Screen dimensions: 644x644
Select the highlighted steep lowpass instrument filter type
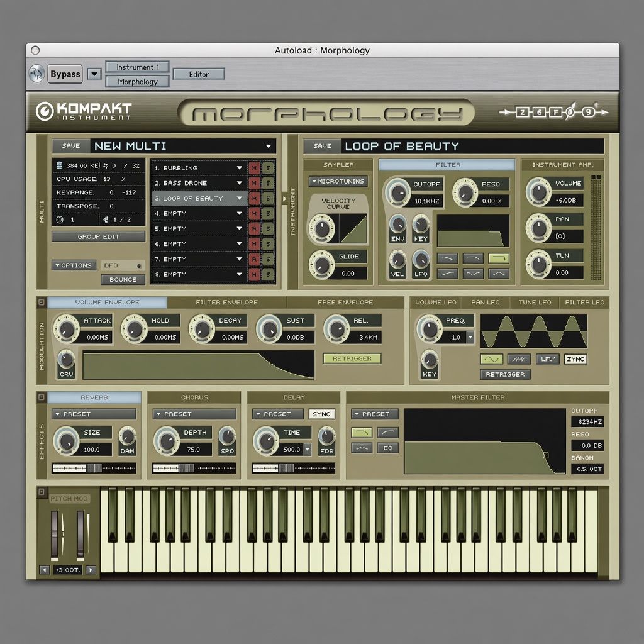click(499, 258)
